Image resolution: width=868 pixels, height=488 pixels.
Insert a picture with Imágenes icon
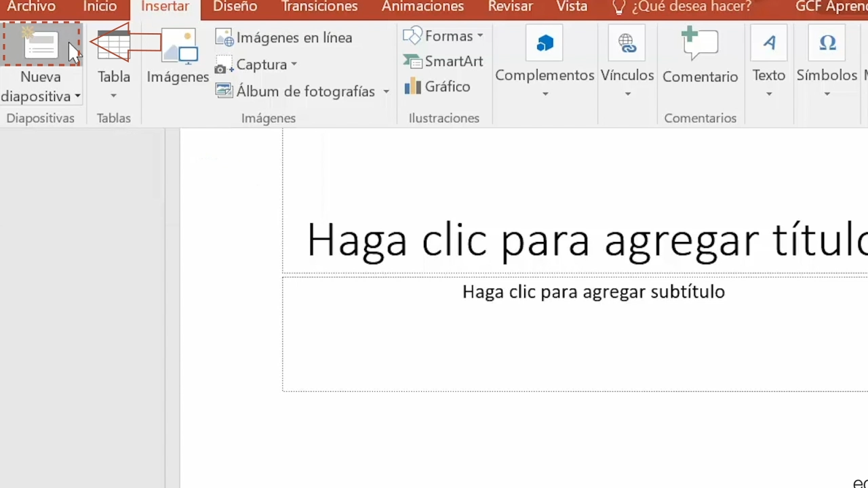(x=180, y=46)
